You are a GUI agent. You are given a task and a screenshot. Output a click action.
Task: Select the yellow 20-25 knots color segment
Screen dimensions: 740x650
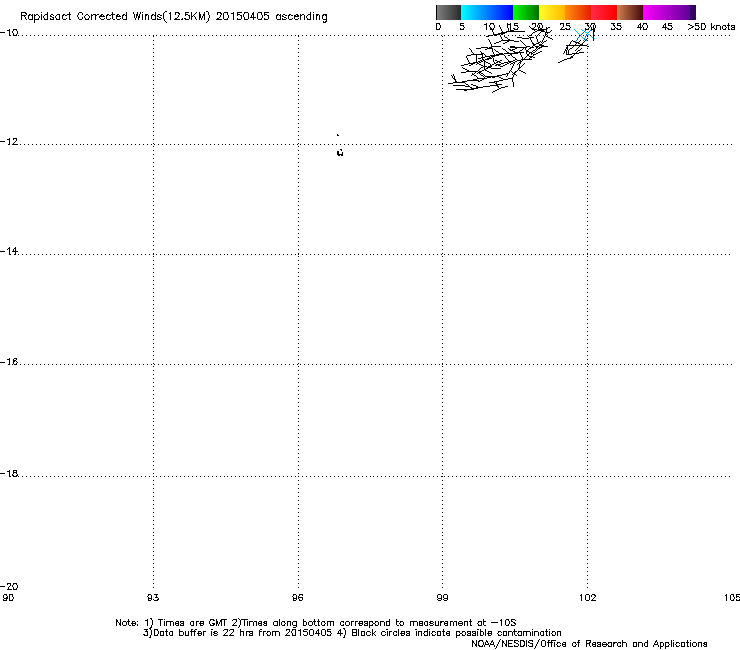(x=552, y=12)
